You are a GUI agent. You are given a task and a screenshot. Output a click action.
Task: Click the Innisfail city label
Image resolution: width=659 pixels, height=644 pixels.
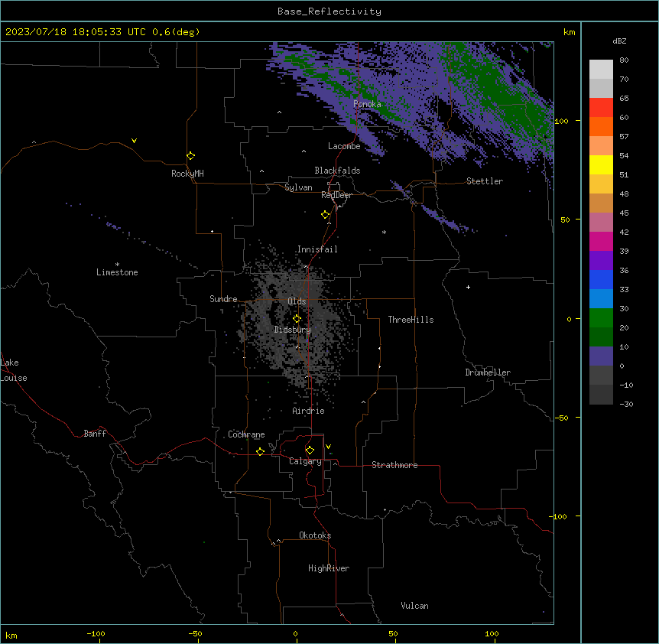317,249
